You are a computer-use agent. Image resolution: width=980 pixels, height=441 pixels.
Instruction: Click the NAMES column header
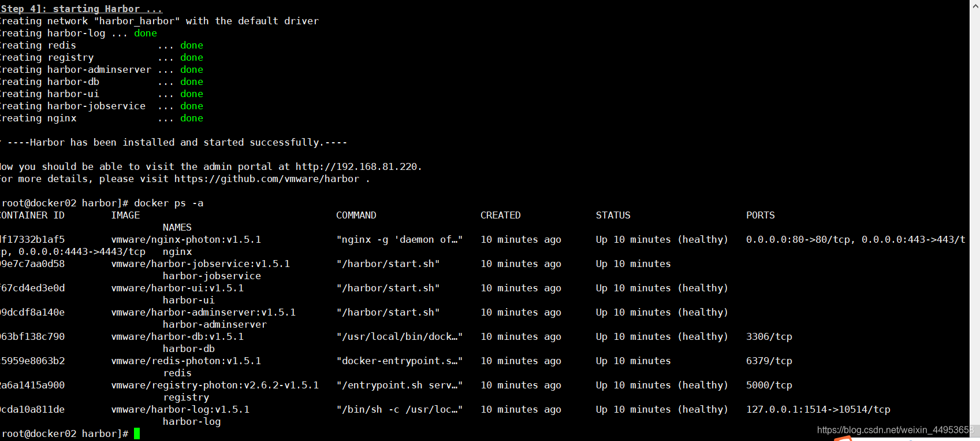coord(177,227)
